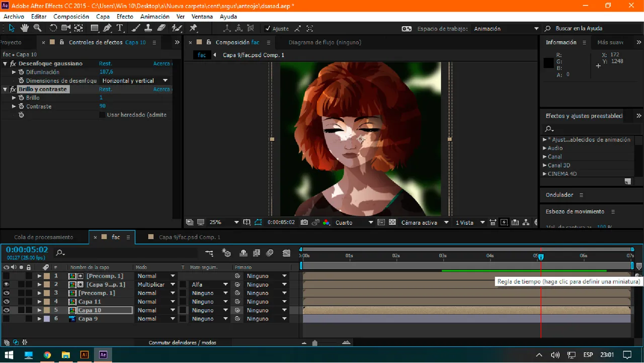This screenshot has height=363, width=644.
Task: Open composition mini-flowchart in timeline
Action: (209, 253)
